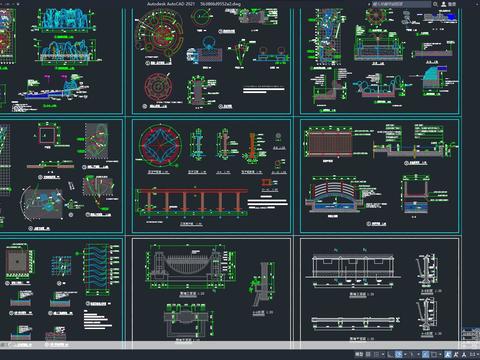This screenshot has height=360, width=480.
Task: Click the magnifier search icon in title bar
Action: point(435,4)
